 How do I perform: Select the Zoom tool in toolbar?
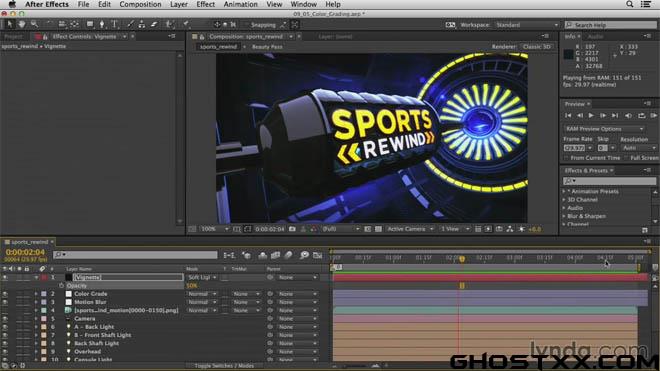35,24
